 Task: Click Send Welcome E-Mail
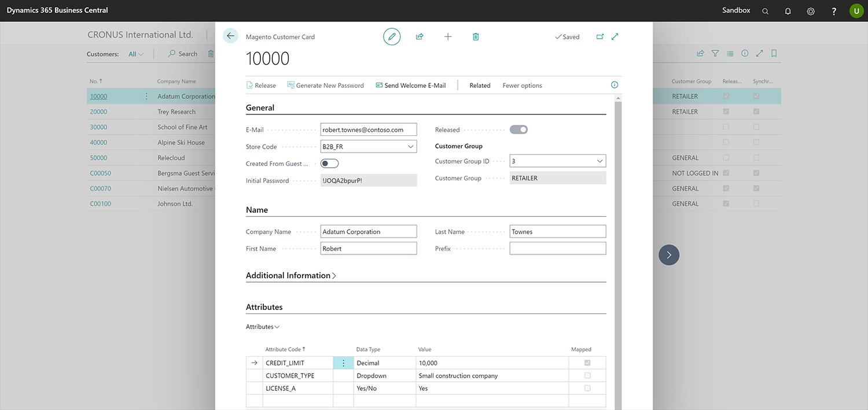pyautogui.click(x=411, y=86)
